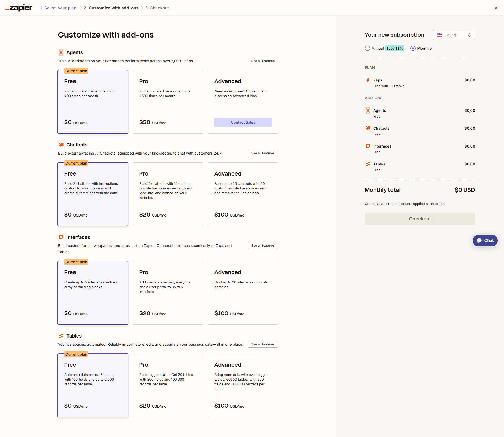This screenshot has width=504, height=437.
Task: Click the "Customize with add-ons" page heading
Action: click(106, 35)
